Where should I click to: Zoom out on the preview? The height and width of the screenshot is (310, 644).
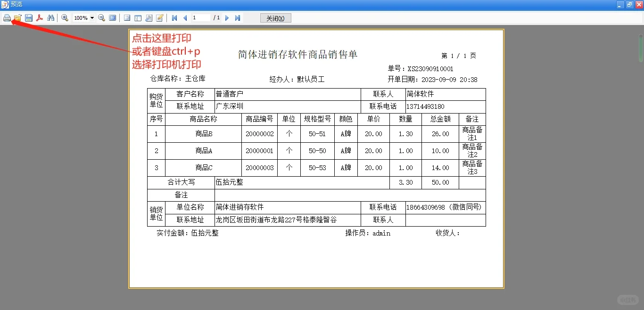tap(101, 18)
